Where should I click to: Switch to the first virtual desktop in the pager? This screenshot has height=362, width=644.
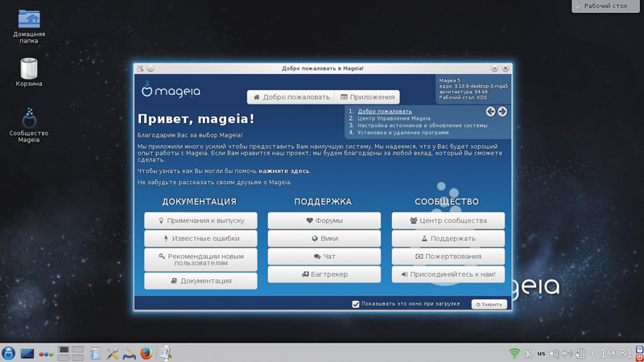coord(64,350)
